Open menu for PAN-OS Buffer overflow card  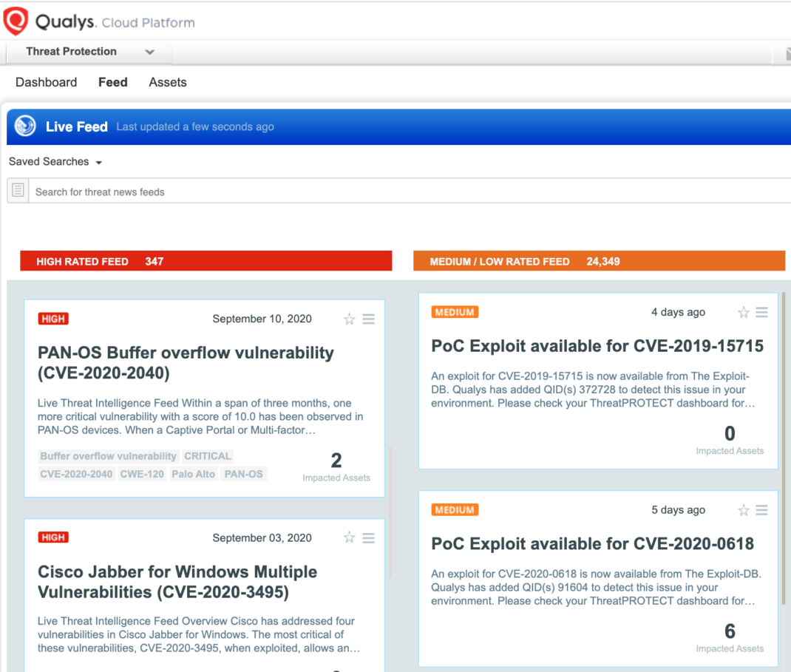(x=368, y=319)
